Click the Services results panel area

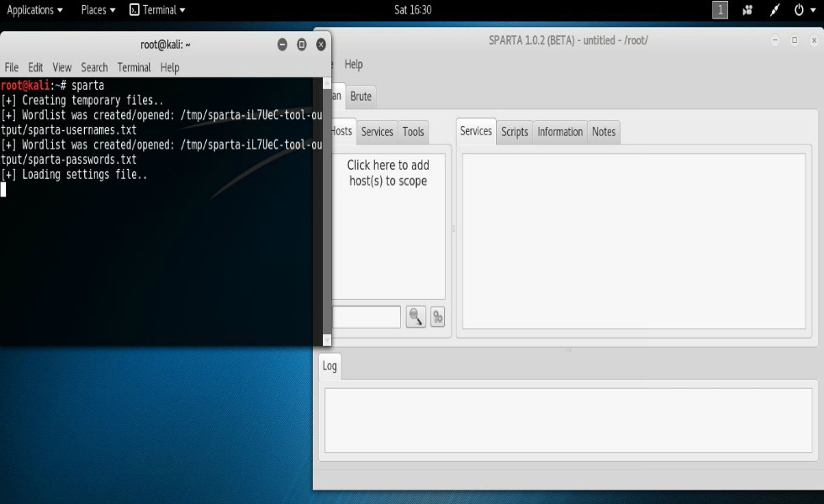tap(634, 241)
